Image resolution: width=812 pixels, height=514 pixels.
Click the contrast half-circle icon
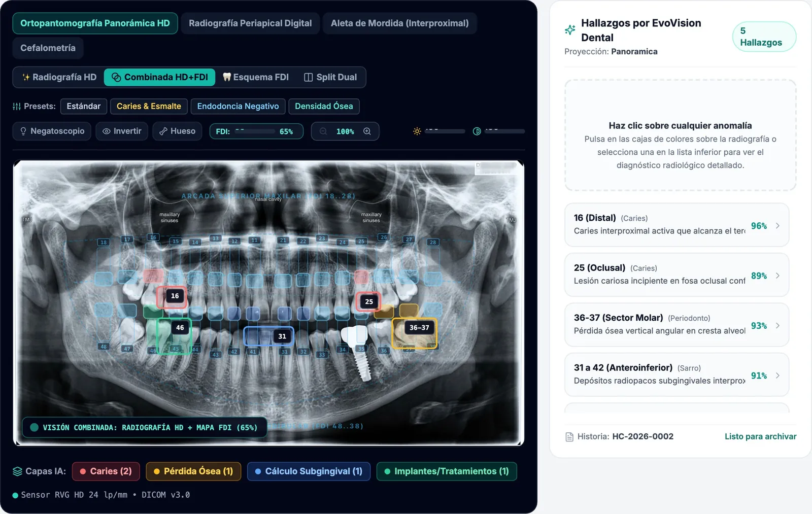click(x=477, y=131)
